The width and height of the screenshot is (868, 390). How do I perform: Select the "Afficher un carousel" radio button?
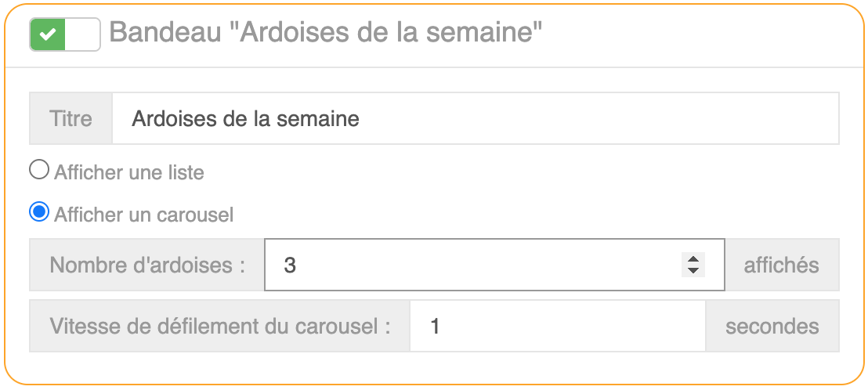[x=38, y=212]
